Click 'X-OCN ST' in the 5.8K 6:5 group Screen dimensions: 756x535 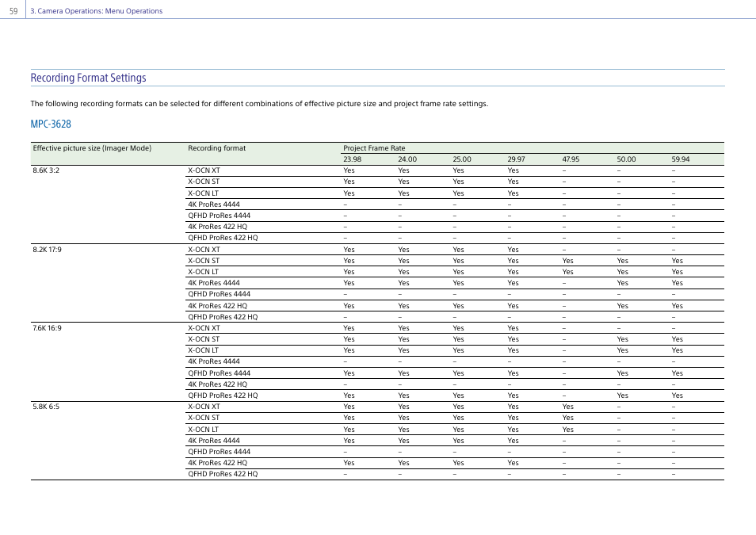tap(204, 418)
